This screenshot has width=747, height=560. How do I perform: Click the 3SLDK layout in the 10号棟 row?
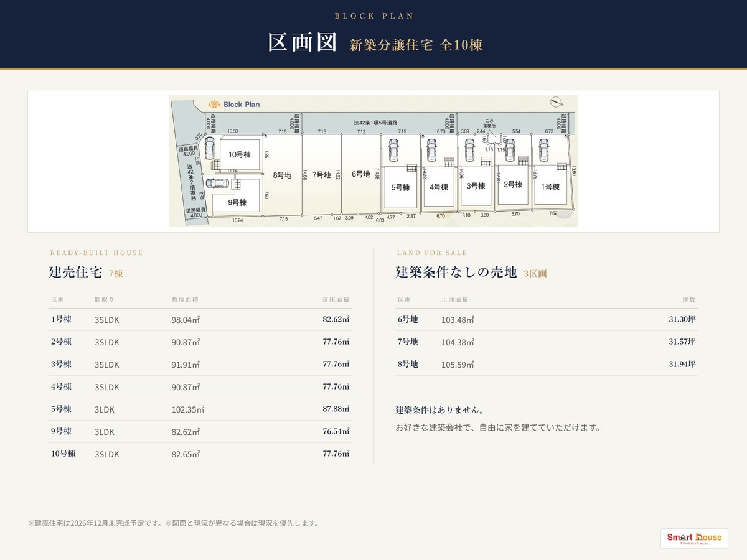(x=107, y=454)
